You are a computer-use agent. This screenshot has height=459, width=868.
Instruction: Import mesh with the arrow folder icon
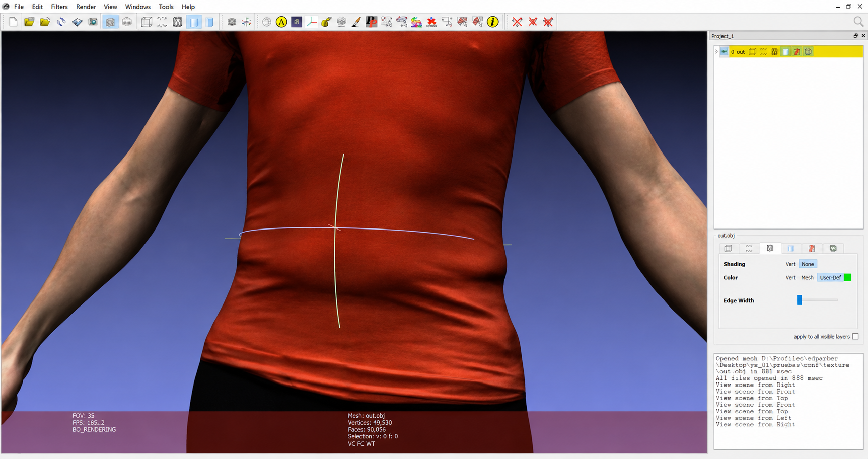click(x=45, y=22)
